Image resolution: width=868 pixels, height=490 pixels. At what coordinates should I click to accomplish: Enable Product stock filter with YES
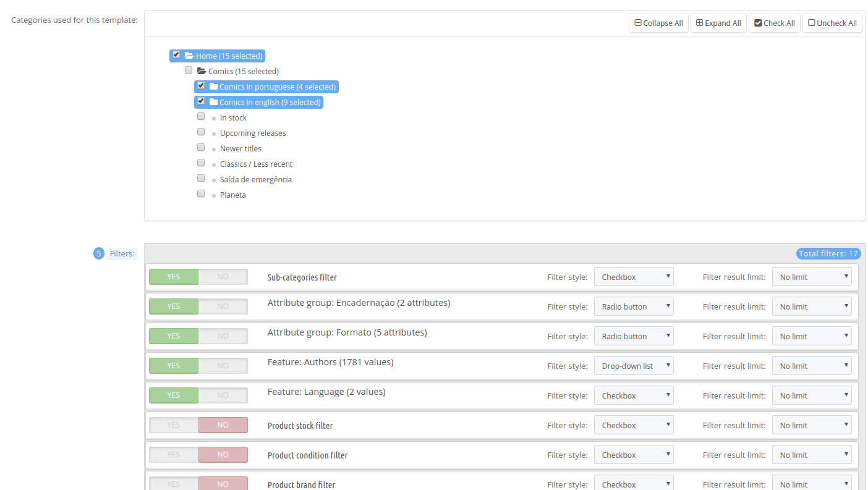pyautogui.click(x=174, y=425)
